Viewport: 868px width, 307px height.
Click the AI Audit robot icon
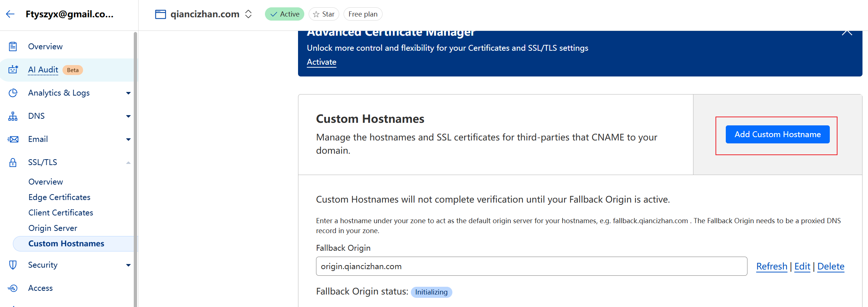(x=13, y=69)
